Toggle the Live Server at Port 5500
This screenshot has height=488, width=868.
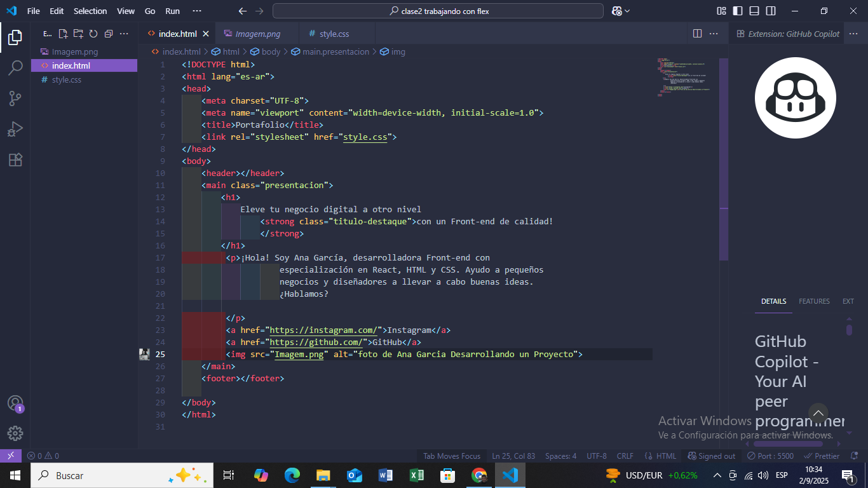[770, 456]
